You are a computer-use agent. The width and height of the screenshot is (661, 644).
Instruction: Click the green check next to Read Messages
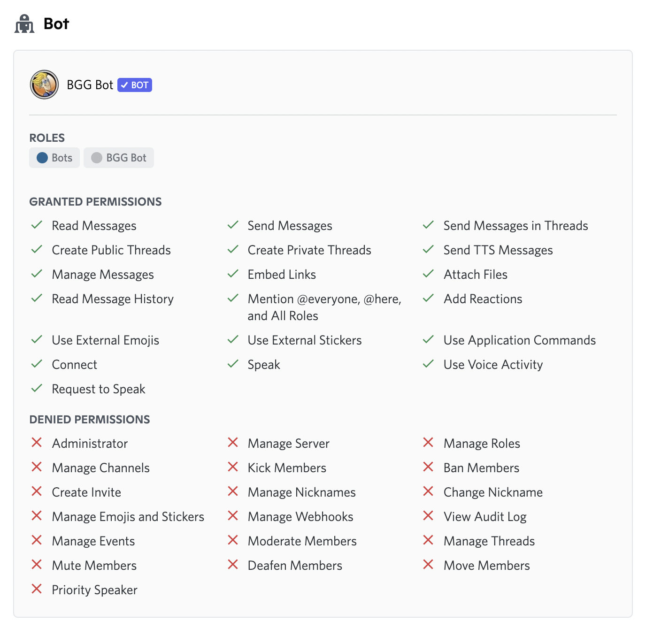[x=37, y=225]
